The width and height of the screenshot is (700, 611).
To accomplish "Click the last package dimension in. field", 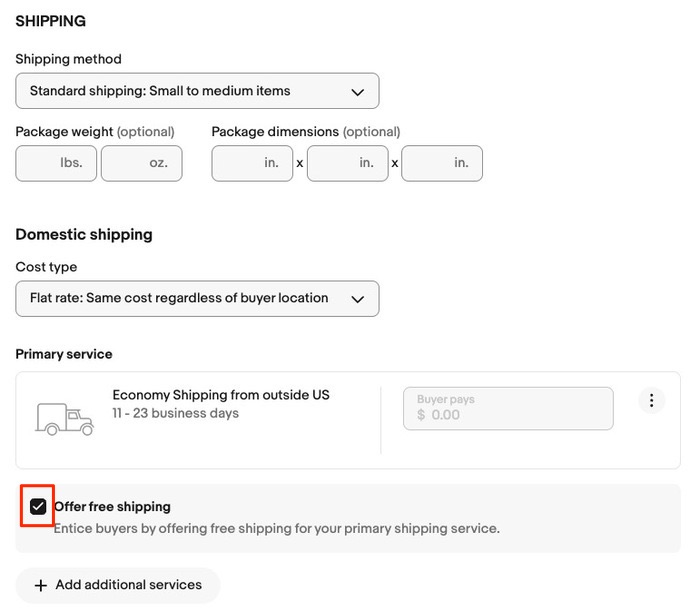I will [x=441, y=163].
